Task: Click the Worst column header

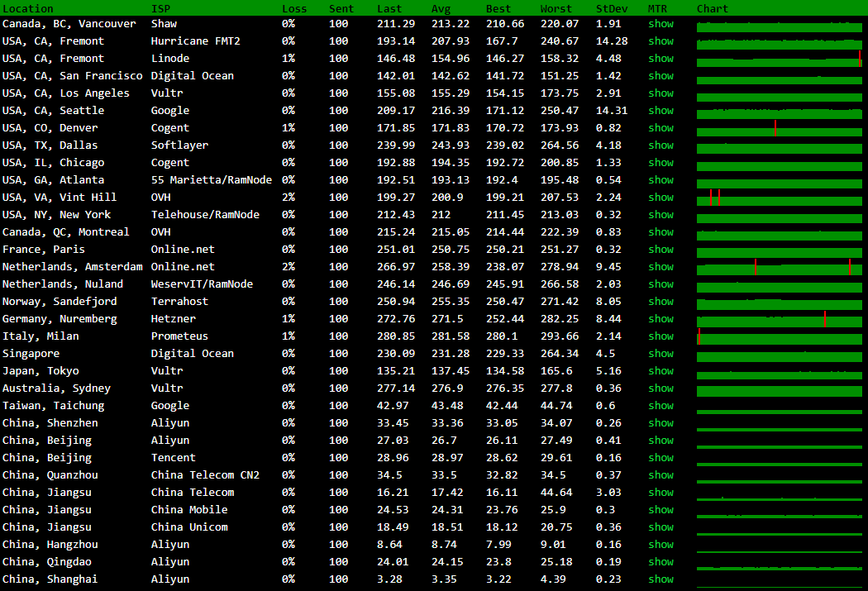Action: point(556,9)
